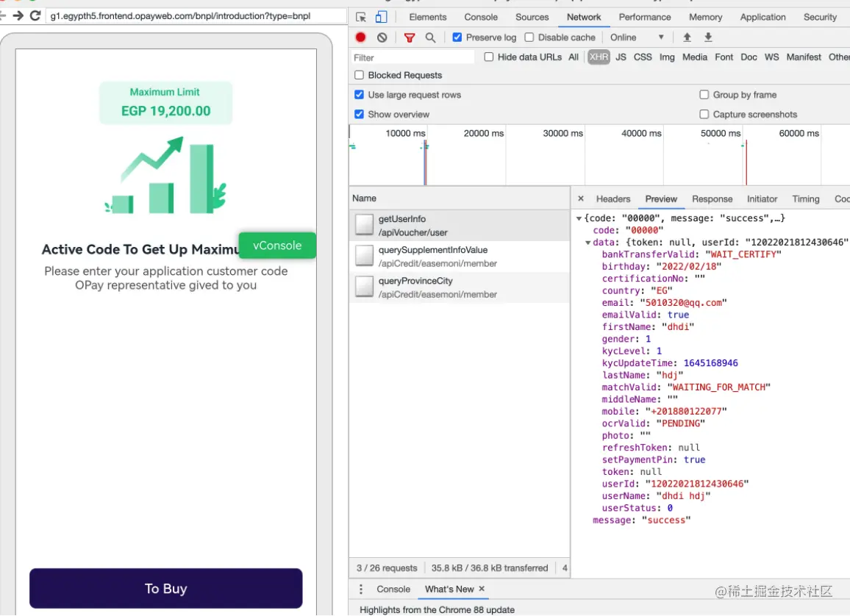Collapse the root JSON response object
This screenshot has height=616, width=850.
(579, 218)
